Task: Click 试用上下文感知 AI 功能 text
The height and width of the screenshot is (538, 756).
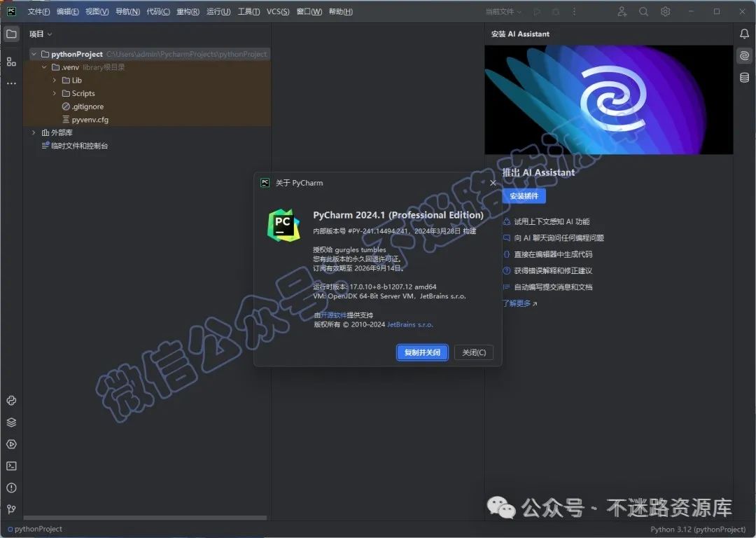Action: click(552, 221)
